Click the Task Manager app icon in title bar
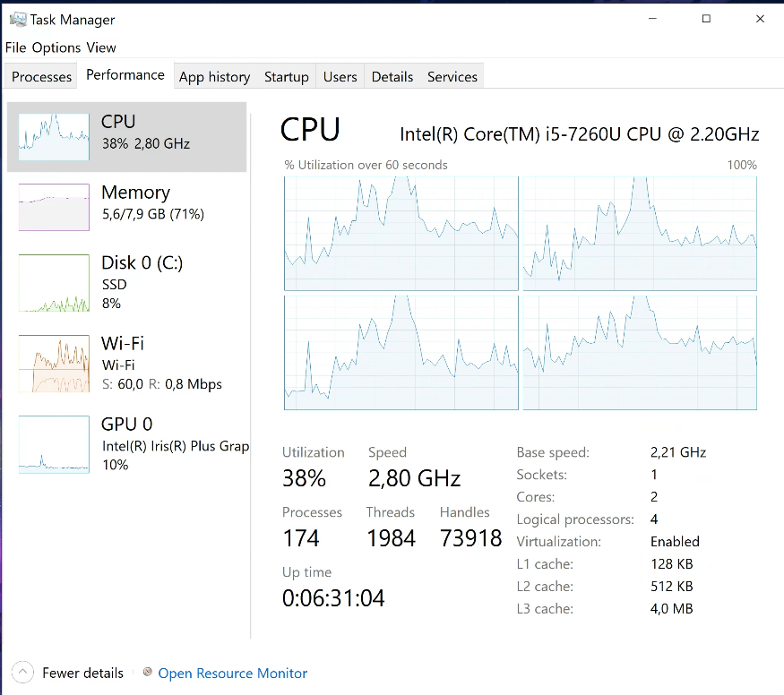 click(x=17, y=19)
